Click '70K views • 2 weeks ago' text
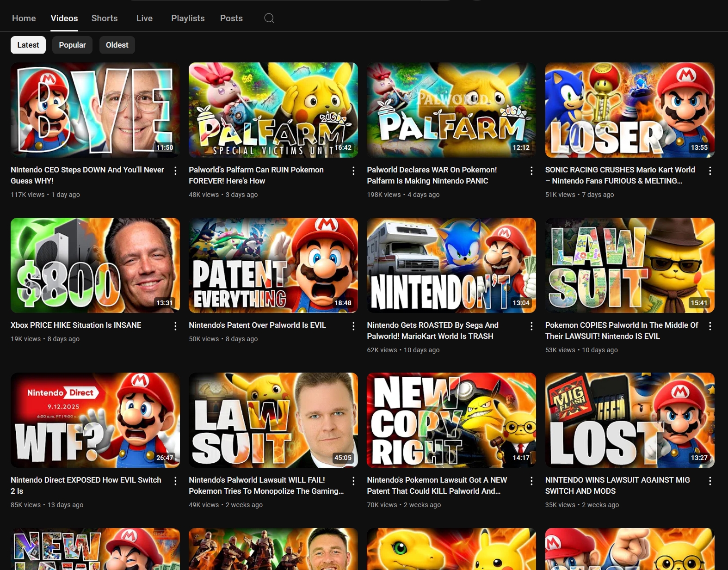 (404, 505)
